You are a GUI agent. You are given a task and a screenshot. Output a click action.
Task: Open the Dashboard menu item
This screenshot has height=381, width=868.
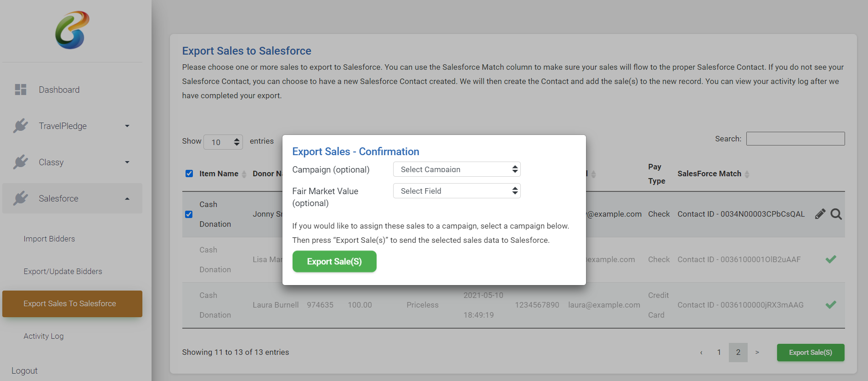[59, 90]
